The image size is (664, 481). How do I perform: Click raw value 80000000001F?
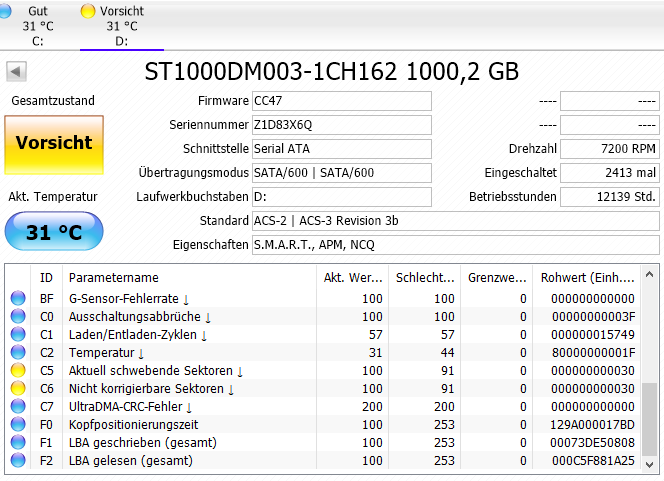[x=593, y=353]
